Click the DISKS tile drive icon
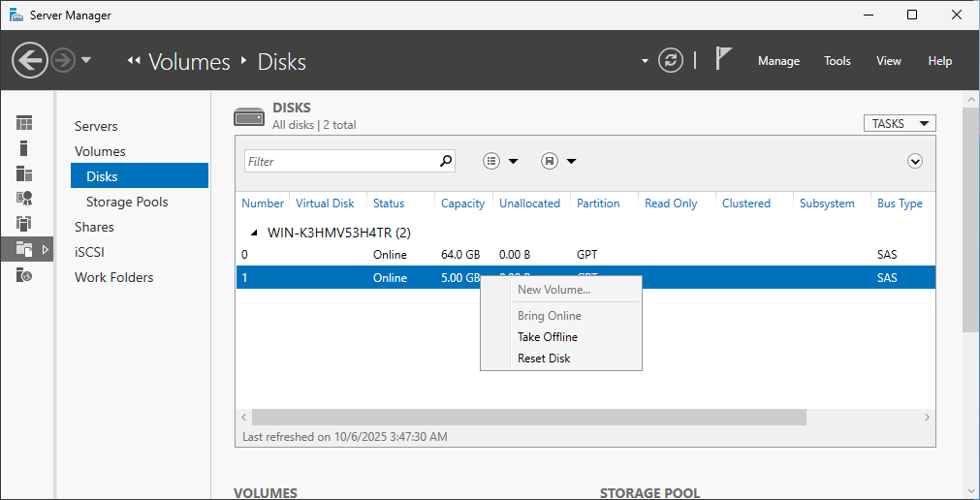The width and height of the screenshot is (980, 500). coord(249,117)
